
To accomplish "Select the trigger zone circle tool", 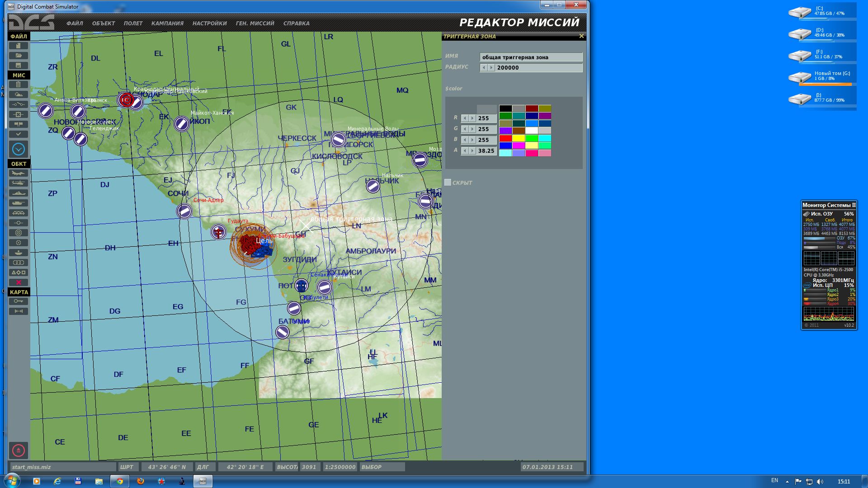I will [19, 233].
